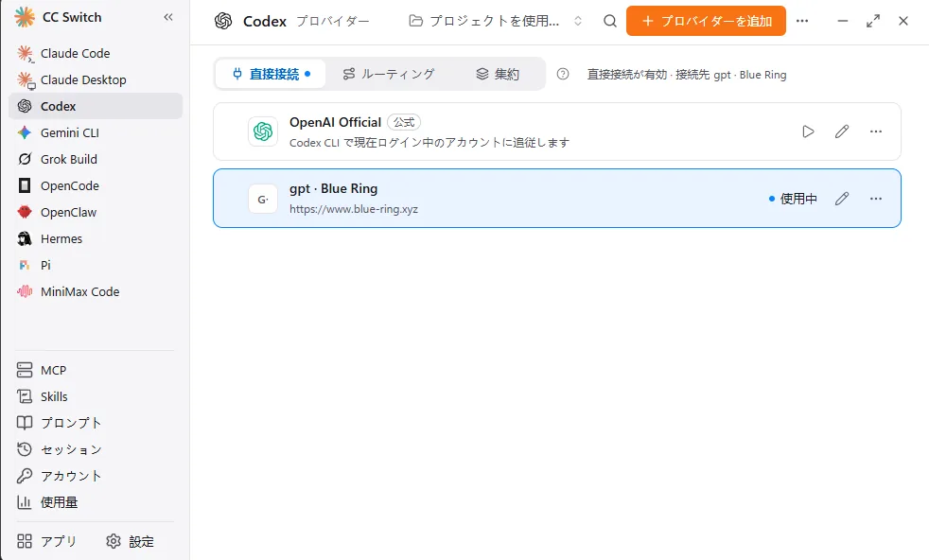Open the header more options menu
This screenshot has width=929, height=560.
802,21
